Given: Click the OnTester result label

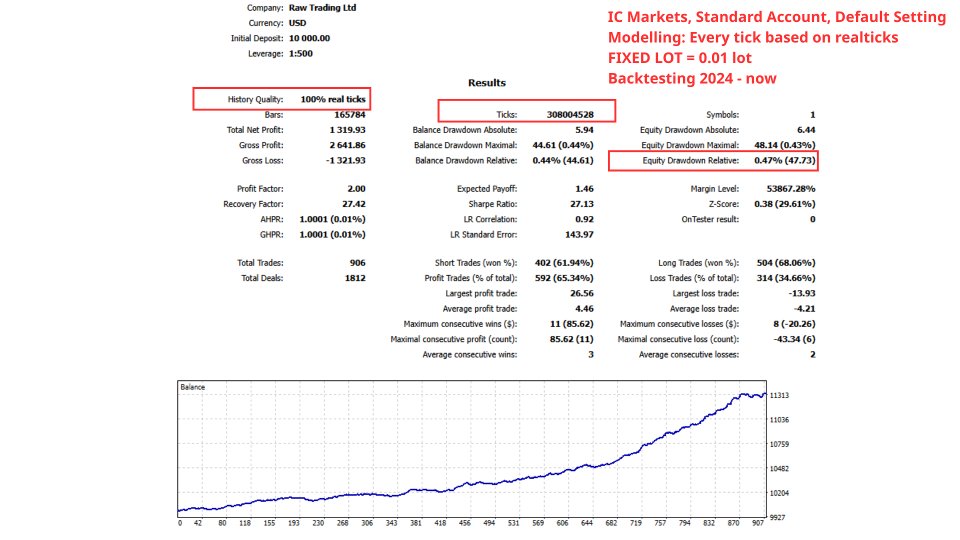Looking at the screenshot, I should (710, 220).
